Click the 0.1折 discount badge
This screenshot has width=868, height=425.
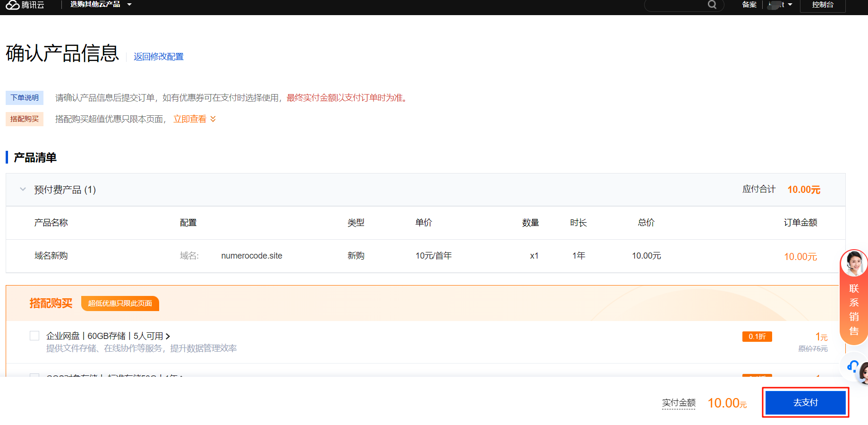point(757,337)
